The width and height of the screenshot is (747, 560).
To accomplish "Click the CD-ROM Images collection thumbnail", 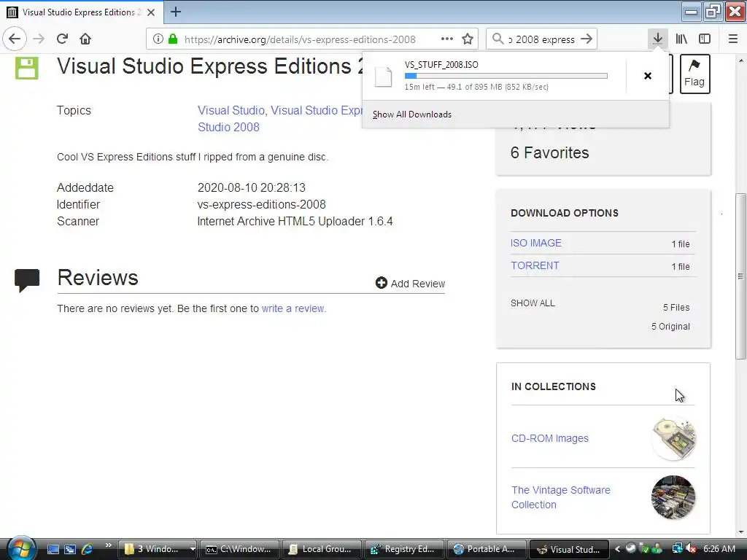I will [673, 438].
